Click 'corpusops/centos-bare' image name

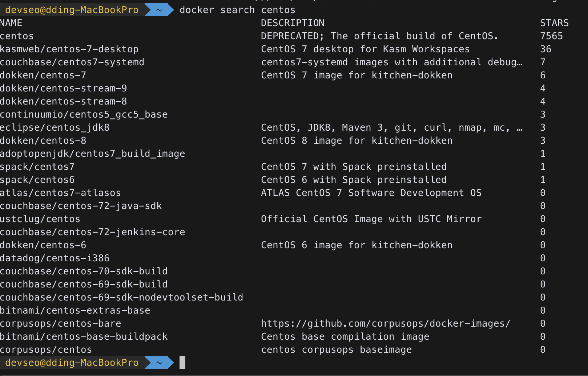pos(60,324)
